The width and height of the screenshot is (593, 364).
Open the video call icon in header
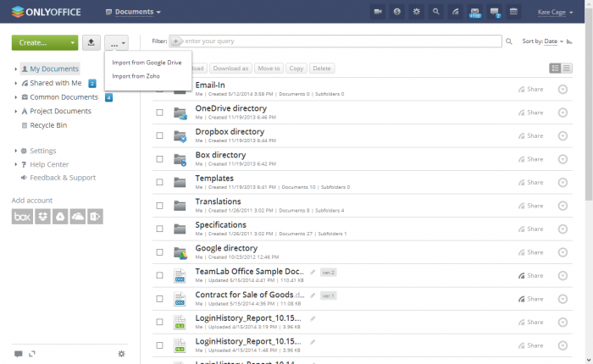point(378,12)
